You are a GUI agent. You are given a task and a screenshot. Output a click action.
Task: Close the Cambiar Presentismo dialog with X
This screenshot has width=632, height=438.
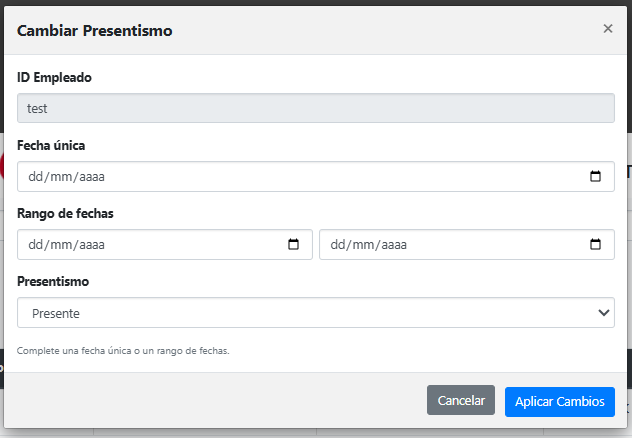(x=607, y=29)
